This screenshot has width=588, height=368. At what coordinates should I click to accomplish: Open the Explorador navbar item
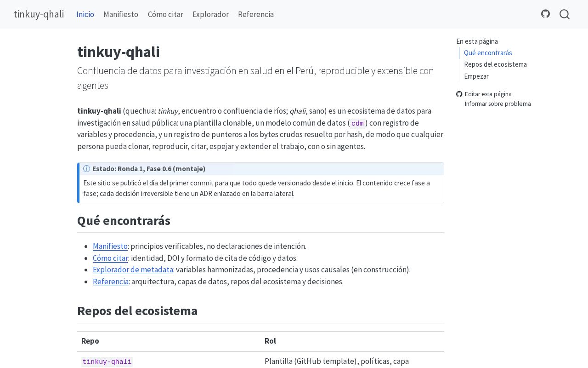[210, 14]
